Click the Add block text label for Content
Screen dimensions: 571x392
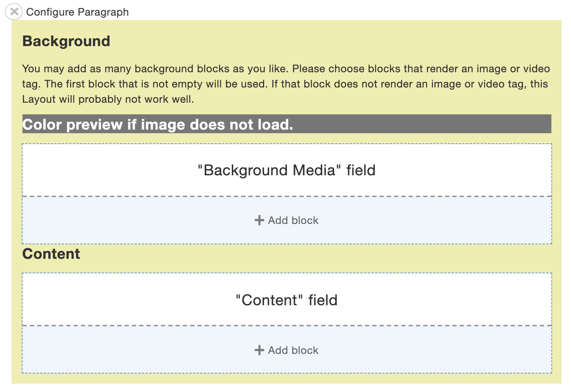(293, 350)
